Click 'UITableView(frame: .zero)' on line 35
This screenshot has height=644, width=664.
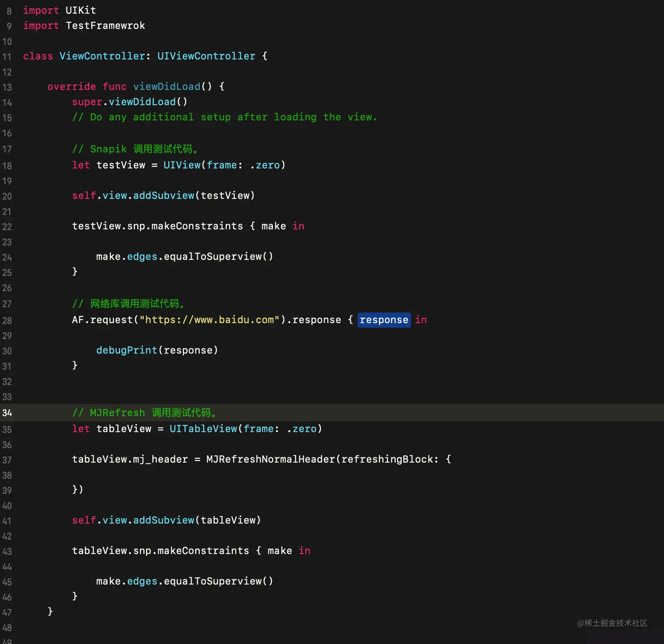[x=245, y=429]
